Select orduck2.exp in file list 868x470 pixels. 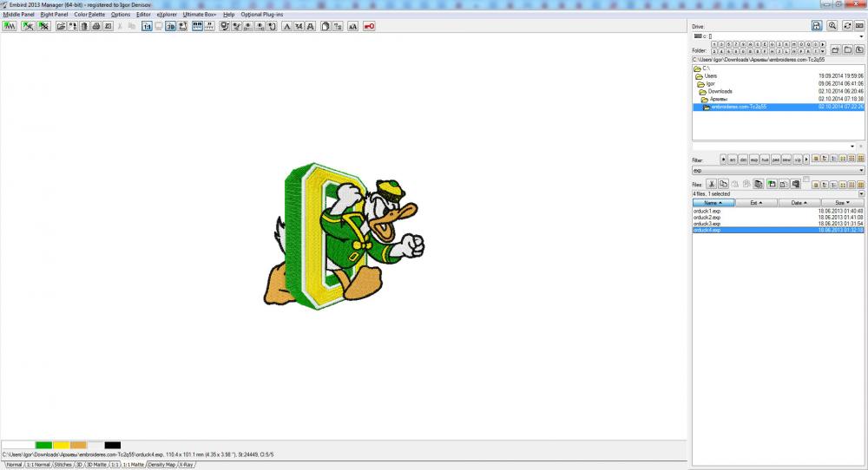tap(778, 218)
